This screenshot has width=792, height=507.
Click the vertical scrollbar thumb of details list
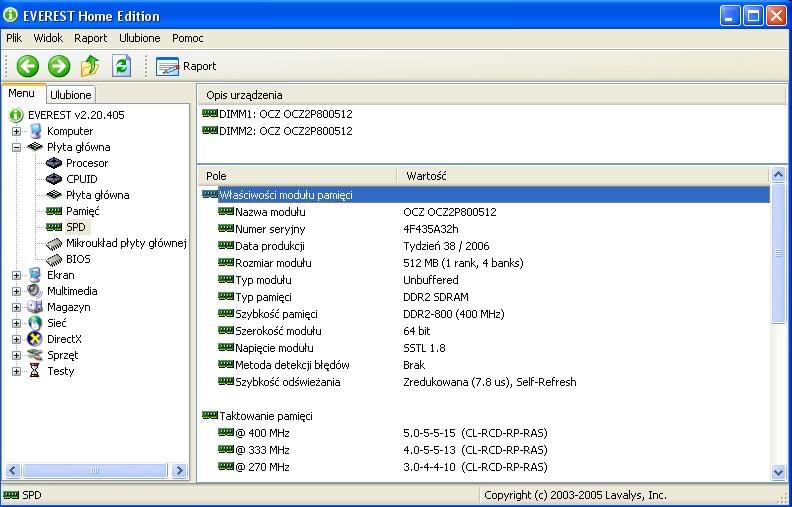click(x=778, y=254)
